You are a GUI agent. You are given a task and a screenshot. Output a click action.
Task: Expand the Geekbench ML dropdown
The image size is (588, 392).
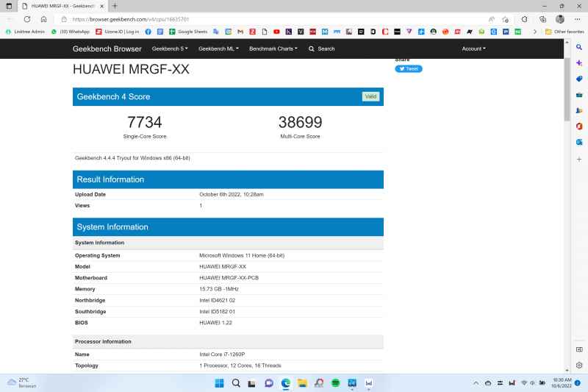(218, 49)
